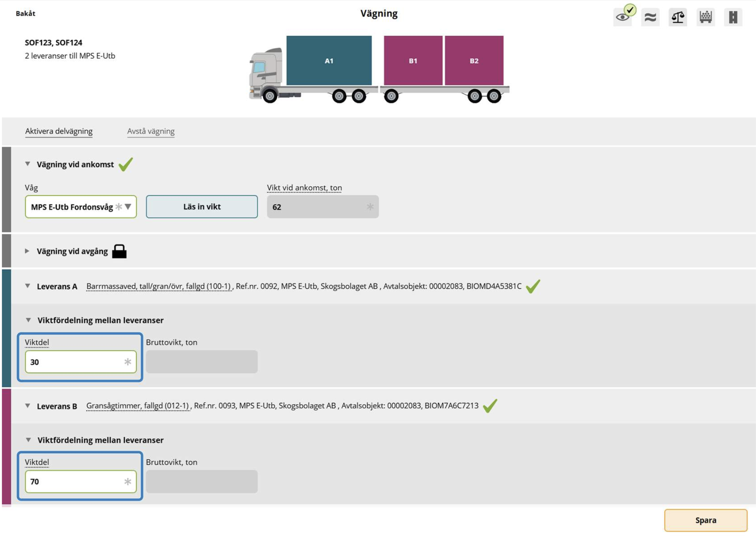Click asterisk in the 30 Viktdel field

tap(128, 362)
